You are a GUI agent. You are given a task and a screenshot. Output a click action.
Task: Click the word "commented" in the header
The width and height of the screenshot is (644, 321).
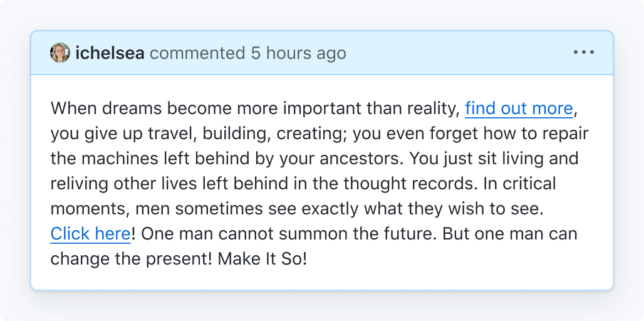(197, 53)
